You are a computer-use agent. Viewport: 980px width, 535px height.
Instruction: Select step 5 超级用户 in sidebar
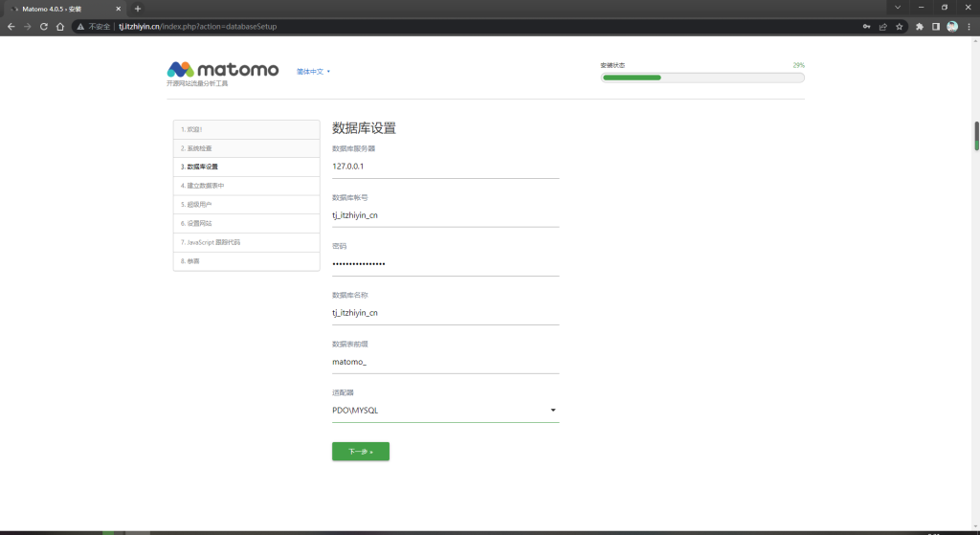pyautogui.click(x=246, y=205)
